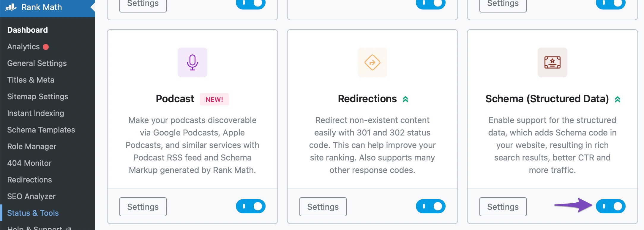Click the green chevrons beside Schema title
The image size is (644, 230).
[x=618, y=99]
